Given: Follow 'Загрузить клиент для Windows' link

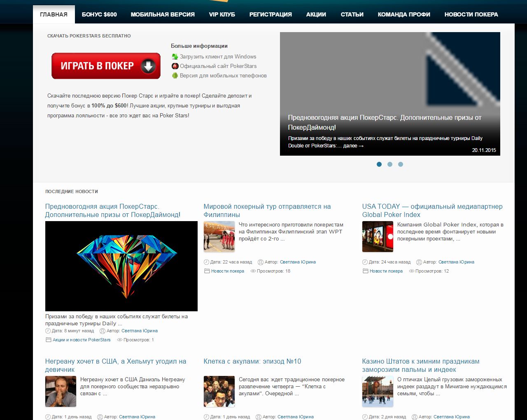Looking at the screenshot, I should [218, 57].
